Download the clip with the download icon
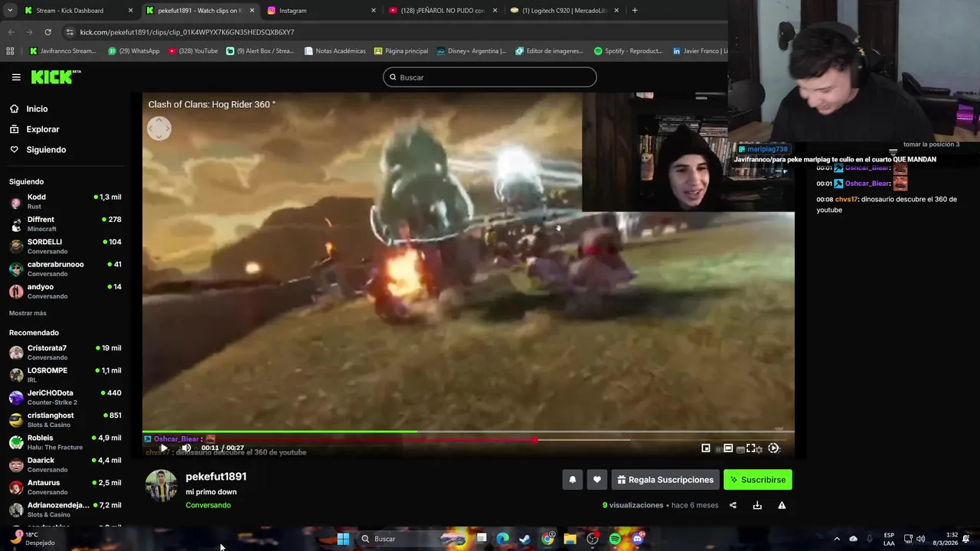 757,505
